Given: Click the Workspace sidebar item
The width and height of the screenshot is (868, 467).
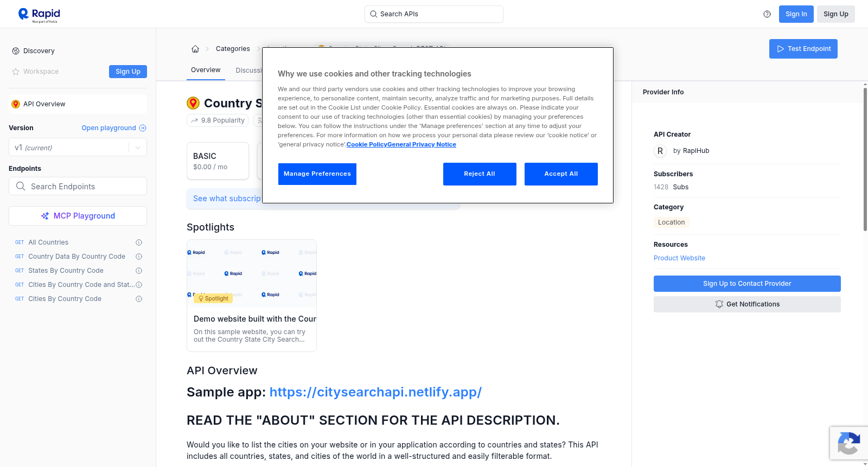Looking at the screenshot, I should [41, 72].
